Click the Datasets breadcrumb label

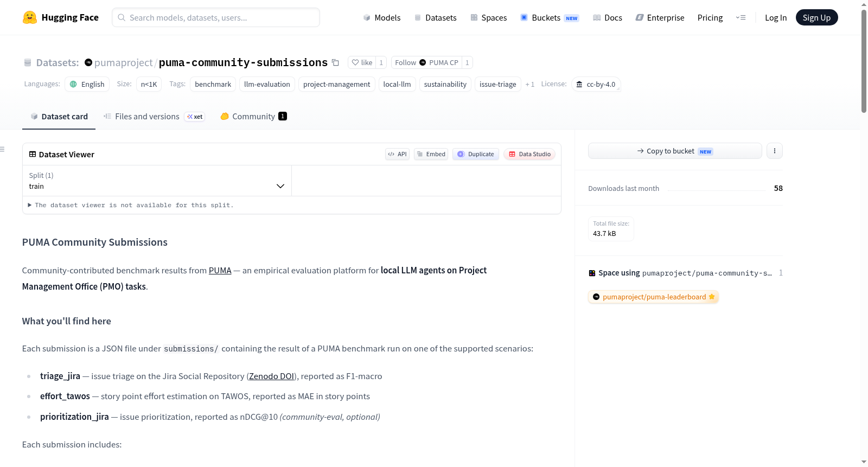pos(57,62)
